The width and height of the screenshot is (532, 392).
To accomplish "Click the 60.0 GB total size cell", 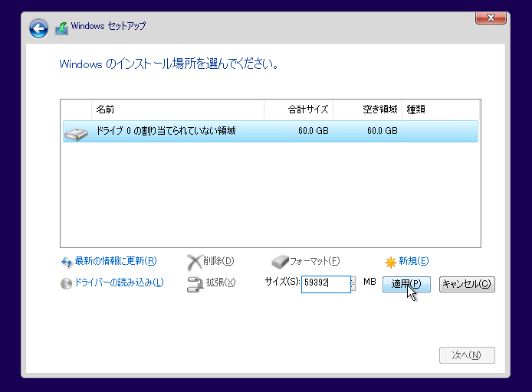I will click(x=314, y=131).
